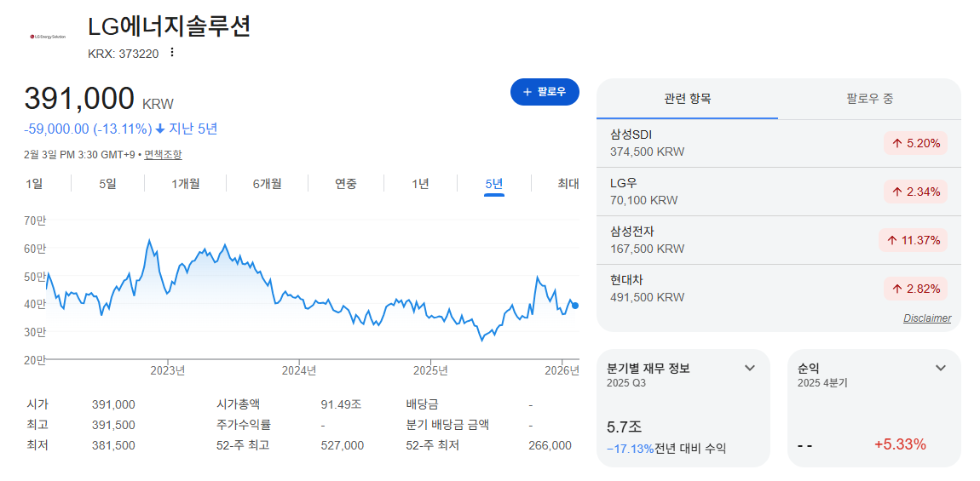Image resolution: width=980 pixels, height=481 pixels.
Task: Switch to the 팔로우 중 following tab
Action: pyautogui.click(x=869, y=99)
